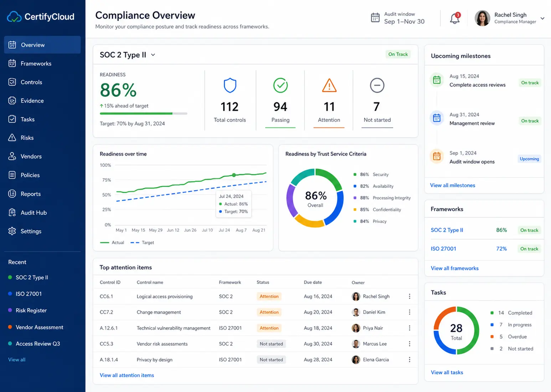Click View all attention items link

click(127, 375)
